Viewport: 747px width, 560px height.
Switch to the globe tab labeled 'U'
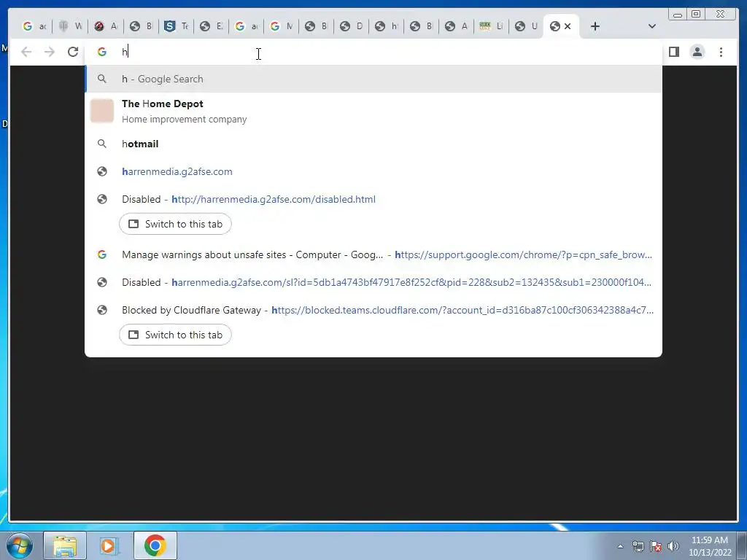527,26
